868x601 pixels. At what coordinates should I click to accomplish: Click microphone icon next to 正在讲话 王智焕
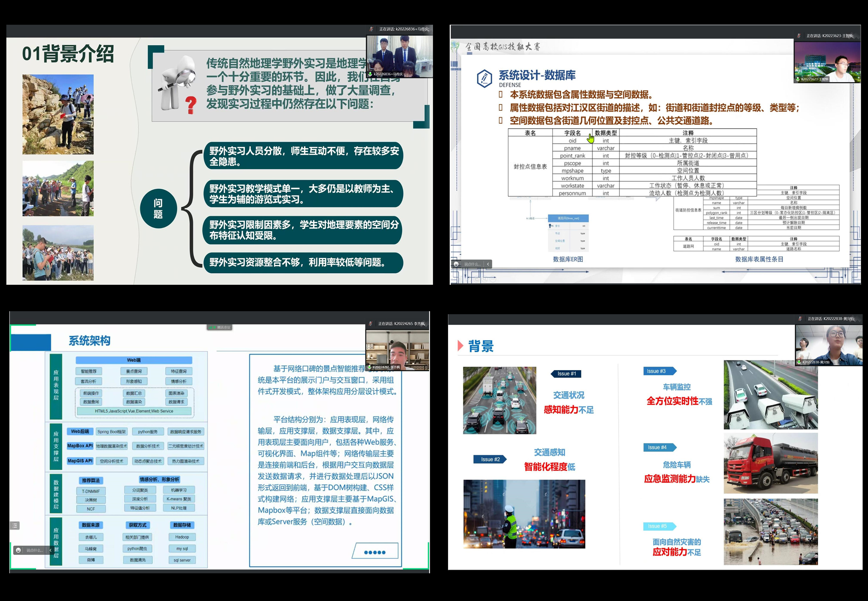pyautogui.click(x=798, y=36)
